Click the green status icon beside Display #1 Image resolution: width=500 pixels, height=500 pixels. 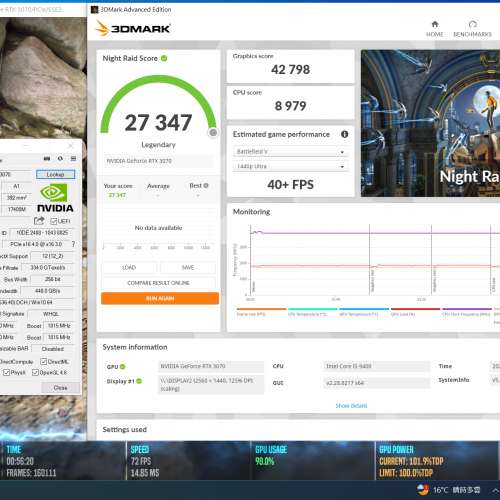[x=139, y=381]
